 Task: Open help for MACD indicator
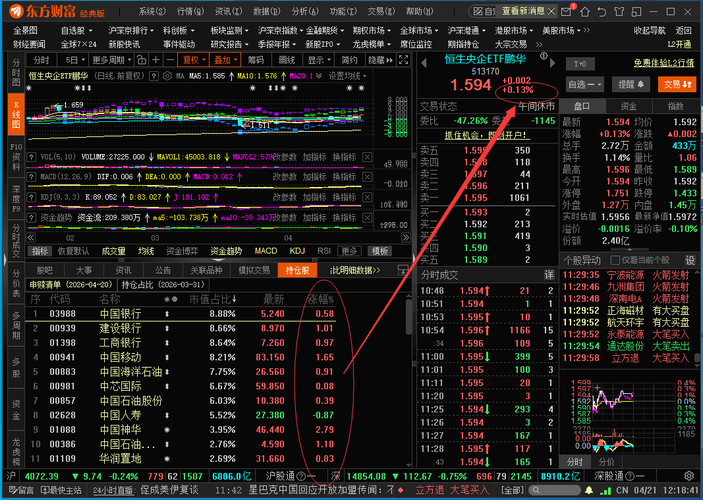pyautogui.click(x=31, y=177)
